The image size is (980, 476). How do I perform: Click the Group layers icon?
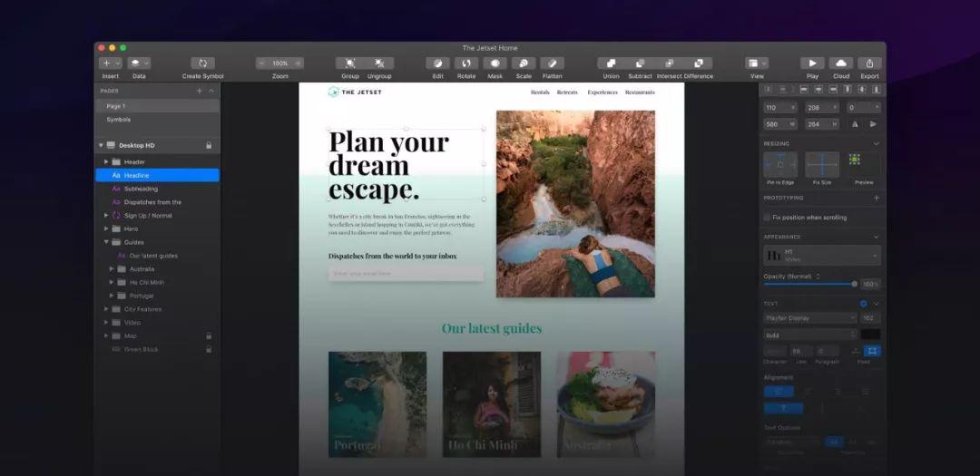350,63
